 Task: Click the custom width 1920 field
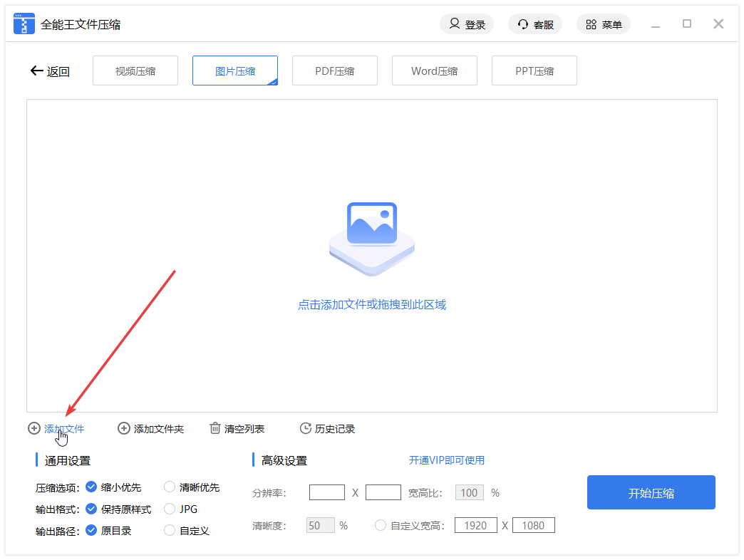[x=476, y=525]
